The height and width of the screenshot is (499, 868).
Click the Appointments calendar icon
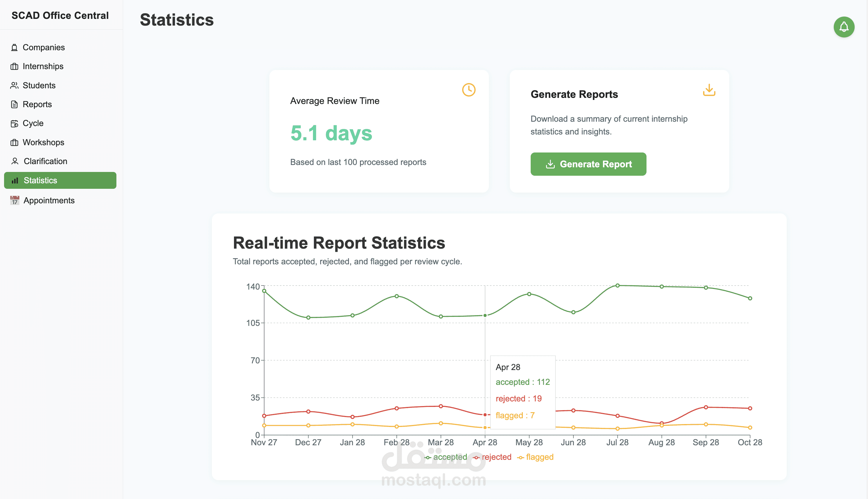(15, 200)
